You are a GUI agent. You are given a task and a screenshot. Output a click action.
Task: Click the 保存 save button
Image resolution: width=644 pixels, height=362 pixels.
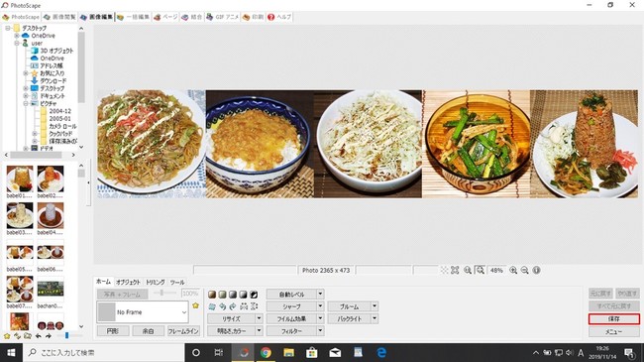(x=614, y=318)
